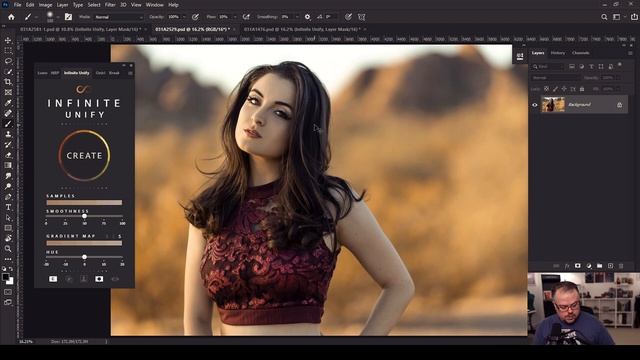
Task: Open layer blend mode dropdown
Action: point(556,78)
